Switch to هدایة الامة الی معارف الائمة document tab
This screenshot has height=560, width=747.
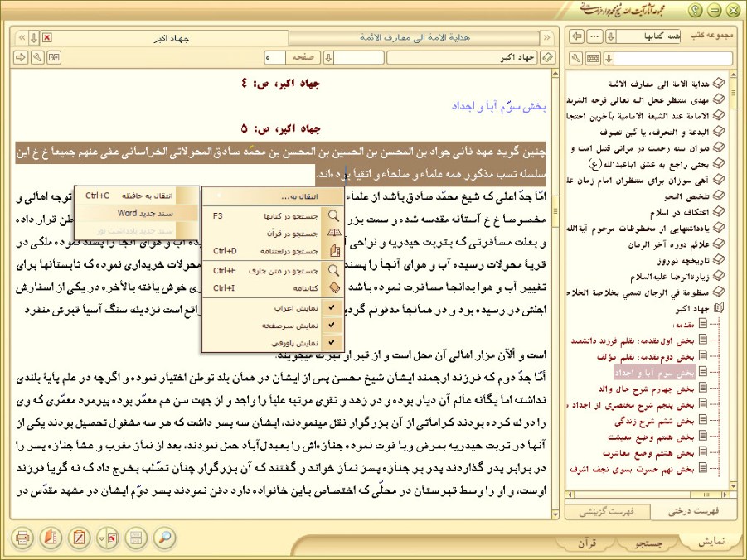point(415,37)
